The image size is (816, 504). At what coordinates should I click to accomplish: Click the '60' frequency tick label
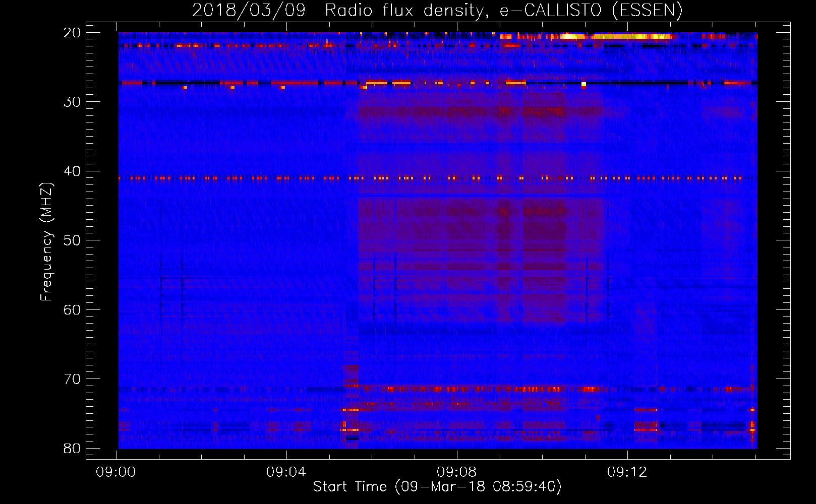point(72,310)
